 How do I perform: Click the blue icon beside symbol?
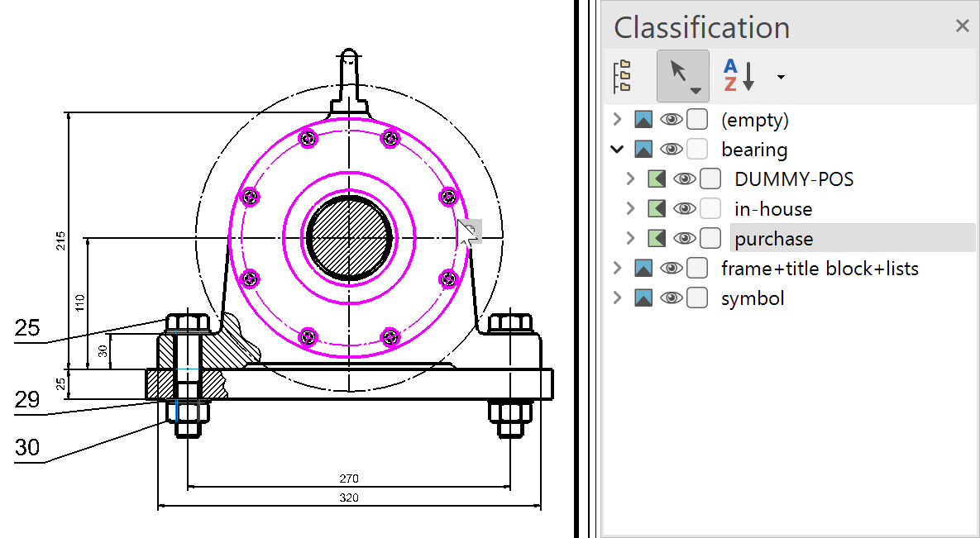click(x=643, y=298)
